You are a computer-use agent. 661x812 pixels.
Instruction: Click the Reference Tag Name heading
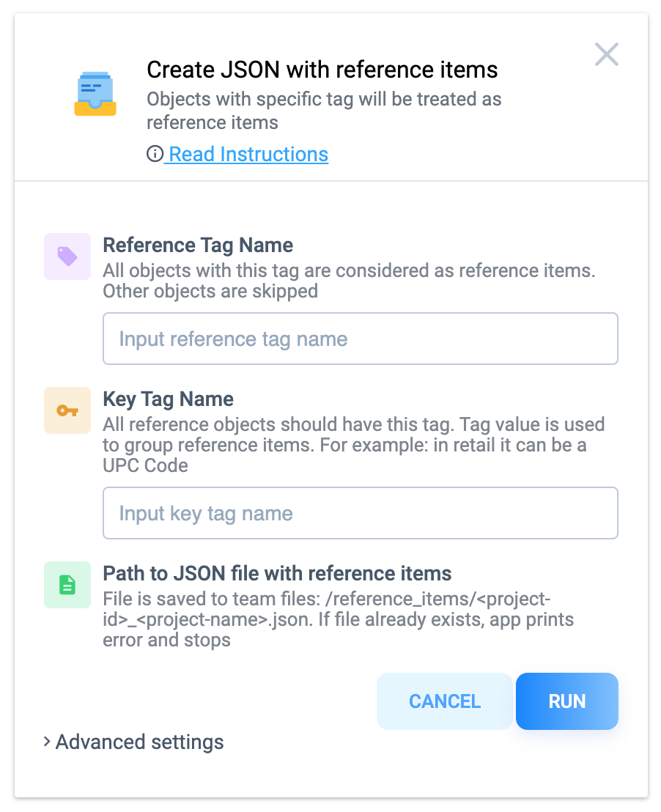click(198, 246)
